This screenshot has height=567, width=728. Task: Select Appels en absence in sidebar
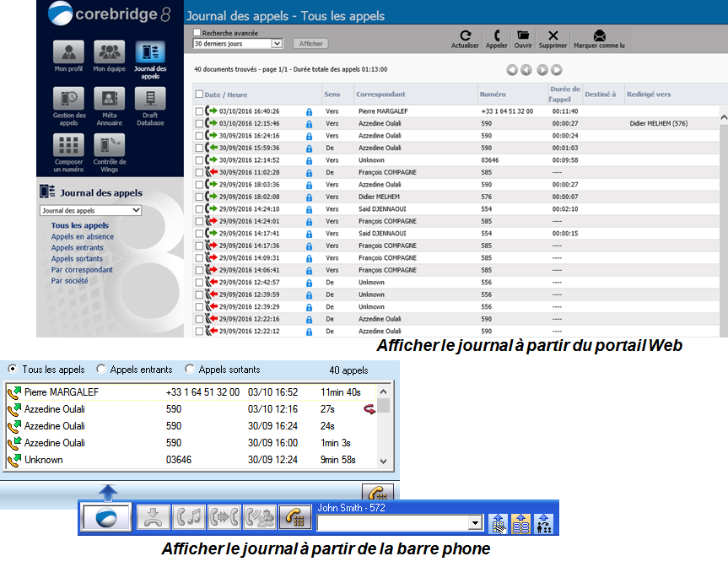pos(82,237)
